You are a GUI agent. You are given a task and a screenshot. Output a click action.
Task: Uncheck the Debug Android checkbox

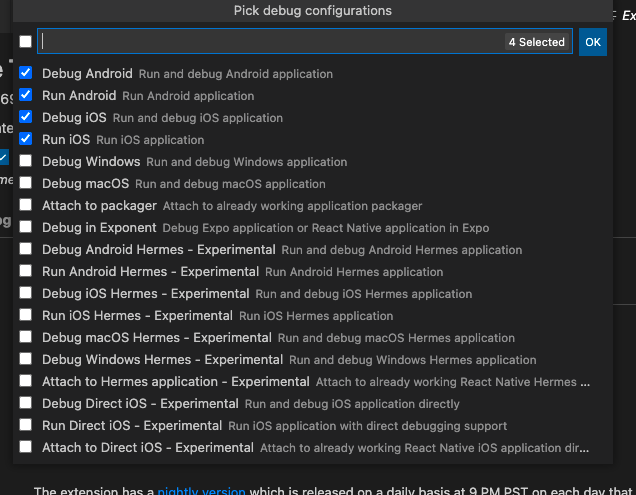[26, 73]
